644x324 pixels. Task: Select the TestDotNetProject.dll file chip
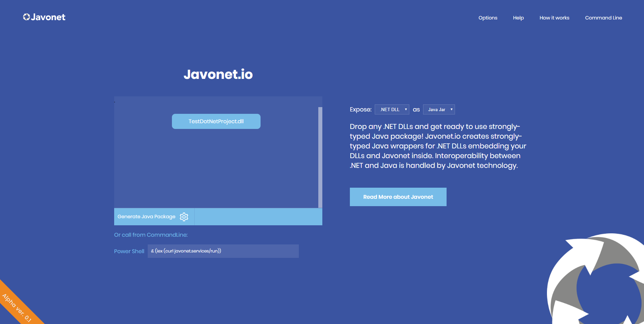[x=216, y=121]
